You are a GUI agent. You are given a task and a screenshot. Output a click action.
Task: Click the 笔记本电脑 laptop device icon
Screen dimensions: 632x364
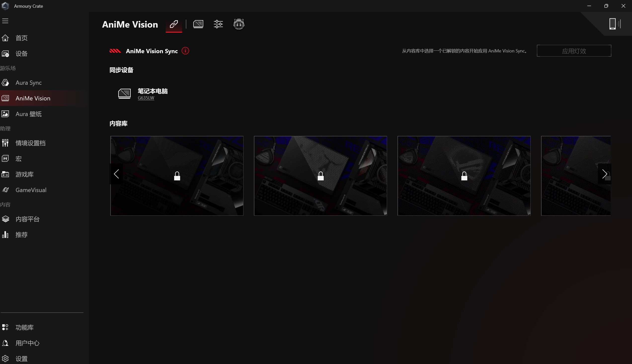point(124,94)
